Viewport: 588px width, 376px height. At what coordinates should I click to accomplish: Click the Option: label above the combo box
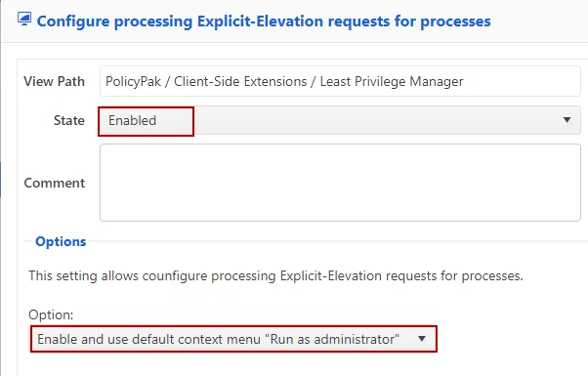tap(51, 314)
